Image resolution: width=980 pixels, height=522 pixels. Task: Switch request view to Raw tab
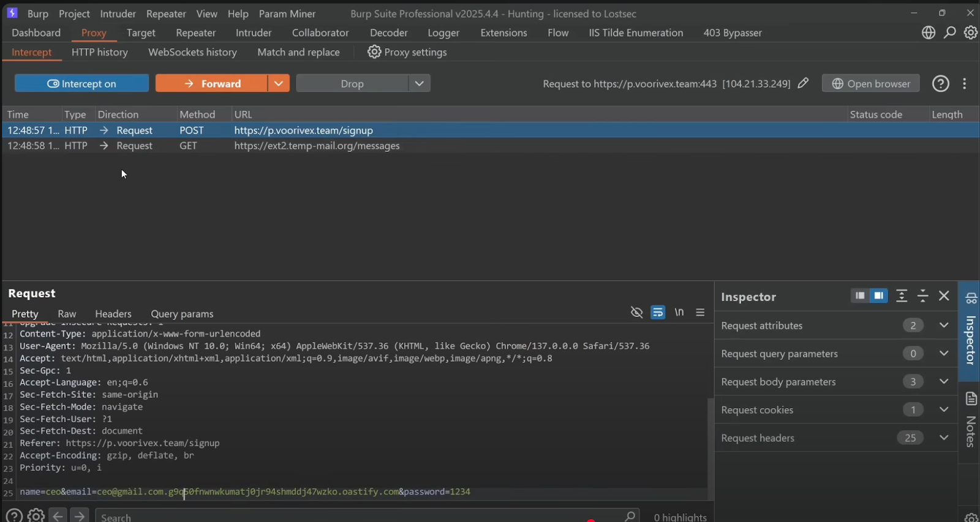coord(67,313)
